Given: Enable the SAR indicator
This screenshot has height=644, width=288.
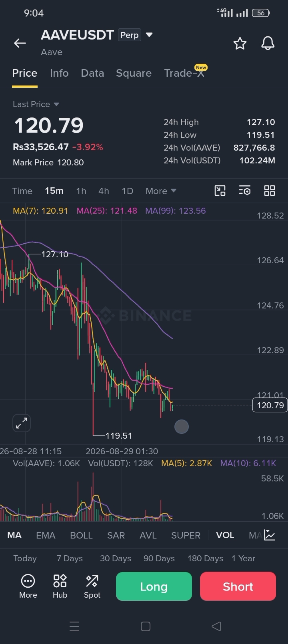Looking at the screenshot, I should (x=116, y=535).
